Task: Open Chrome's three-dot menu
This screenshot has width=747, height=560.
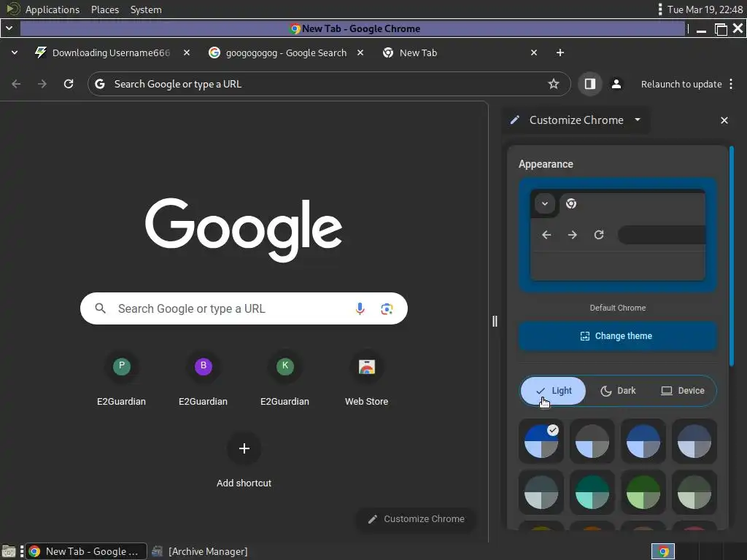Action: click(x=731, y=85)
